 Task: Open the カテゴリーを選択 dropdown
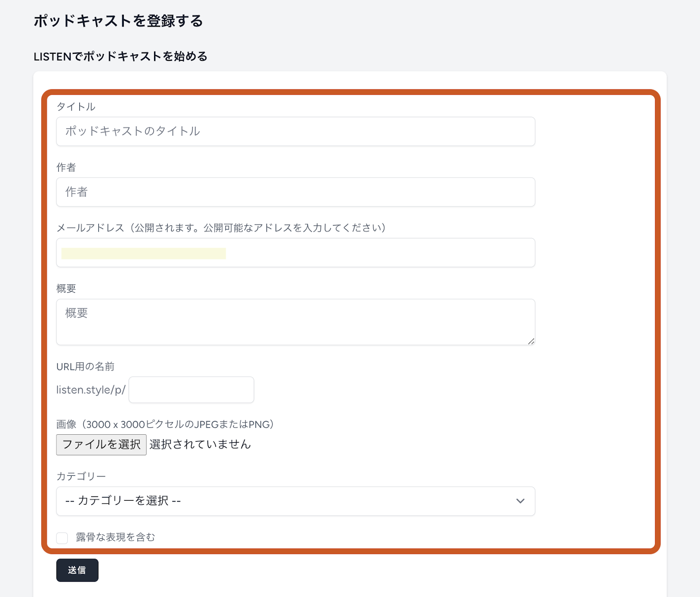tap(295, 501)
